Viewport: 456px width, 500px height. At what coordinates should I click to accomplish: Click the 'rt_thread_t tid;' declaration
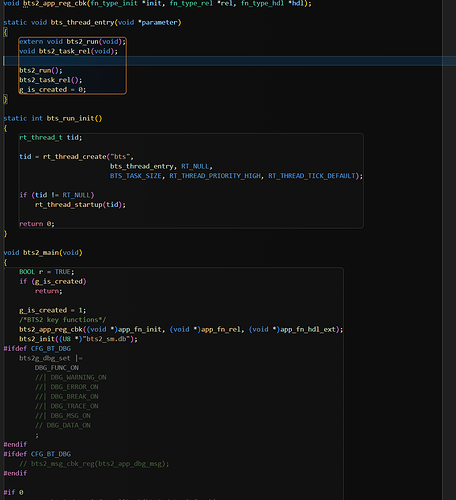[x=50, y=138]
